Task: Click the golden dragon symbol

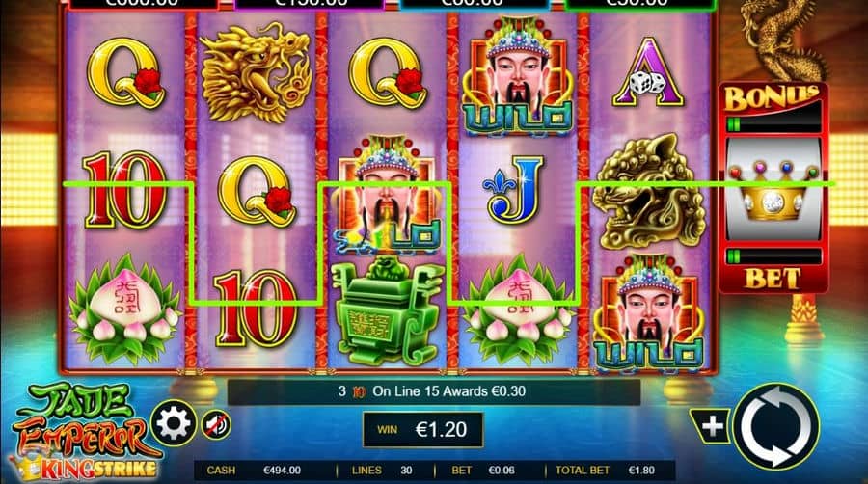Action: [x=256, y=72]
